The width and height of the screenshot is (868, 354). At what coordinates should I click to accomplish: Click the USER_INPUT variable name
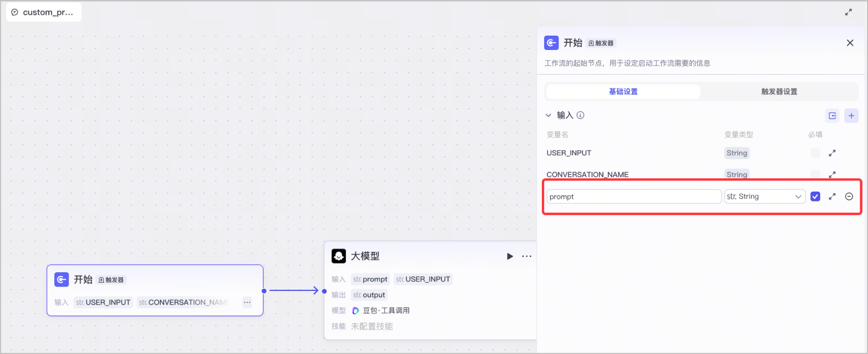coord(569,153)
